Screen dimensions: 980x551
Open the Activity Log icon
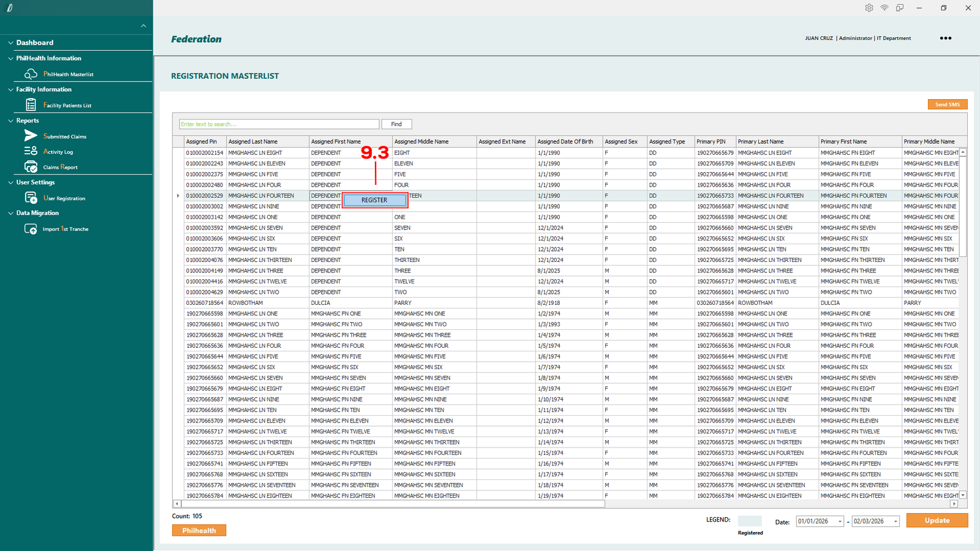coord(31,151)
